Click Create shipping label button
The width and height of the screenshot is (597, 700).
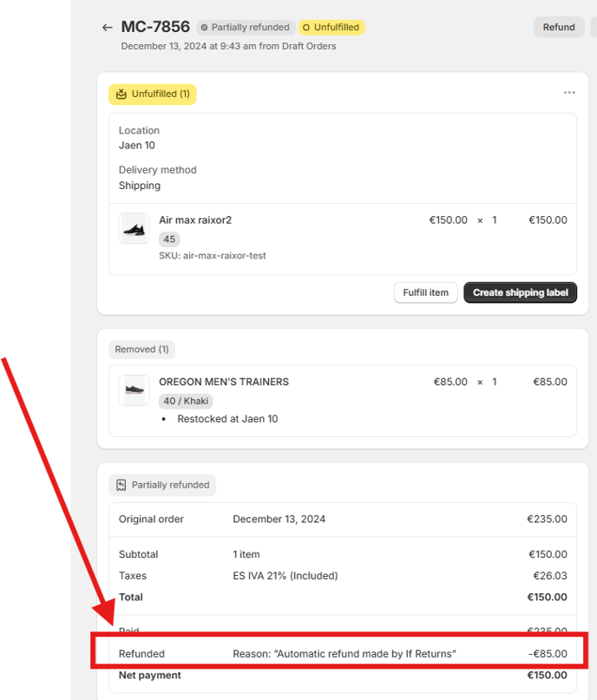click(x=520, y=292)
